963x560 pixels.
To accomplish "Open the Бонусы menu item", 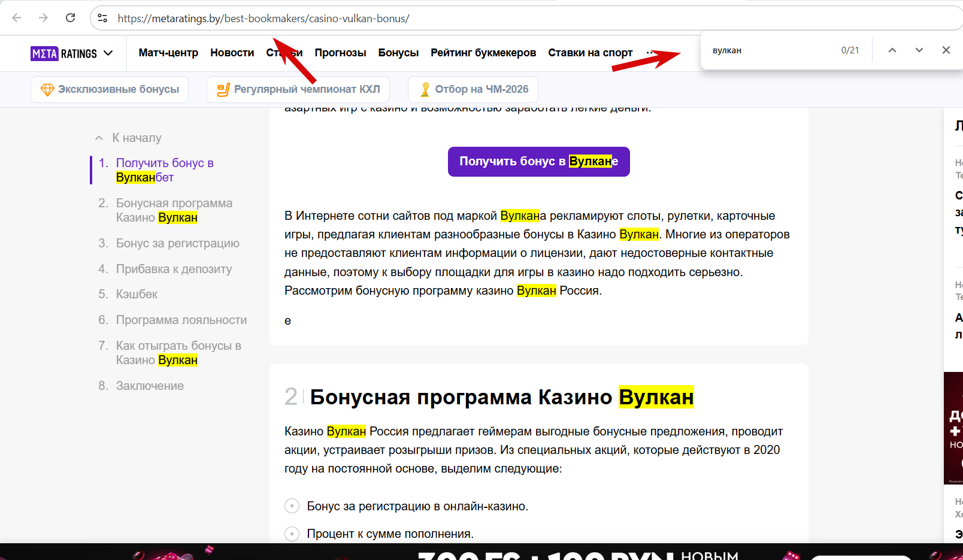I will pyautogui.click(x=398, y=53).
